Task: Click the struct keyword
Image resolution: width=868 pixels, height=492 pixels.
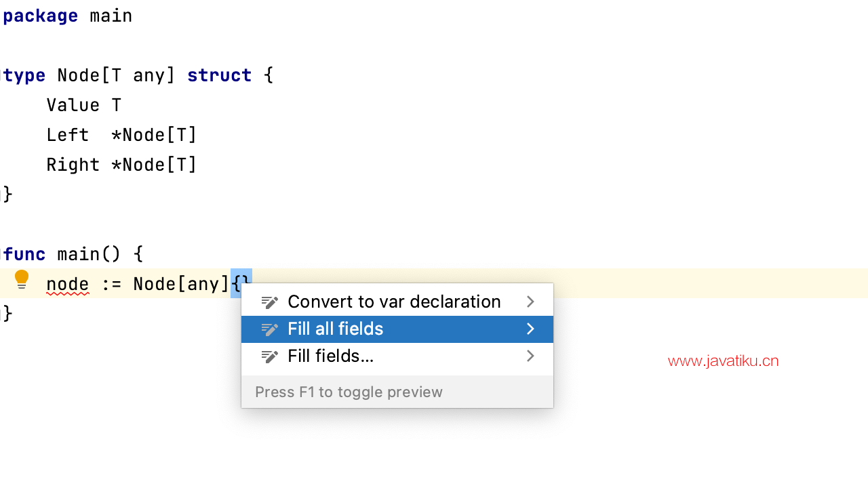Action: (219, 75)
